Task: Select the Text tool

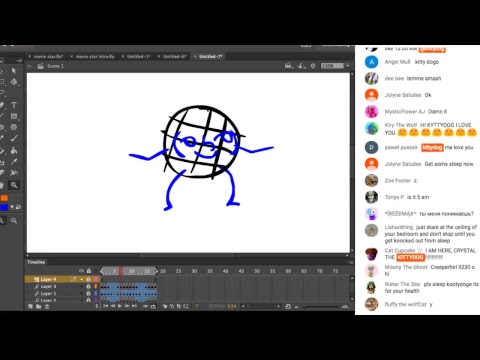Action: tap(14, 105)
